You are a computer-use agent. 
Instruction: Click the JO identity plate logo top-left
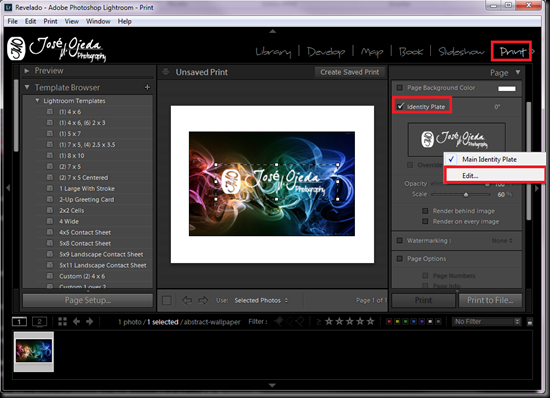click(x=16, y=49)
